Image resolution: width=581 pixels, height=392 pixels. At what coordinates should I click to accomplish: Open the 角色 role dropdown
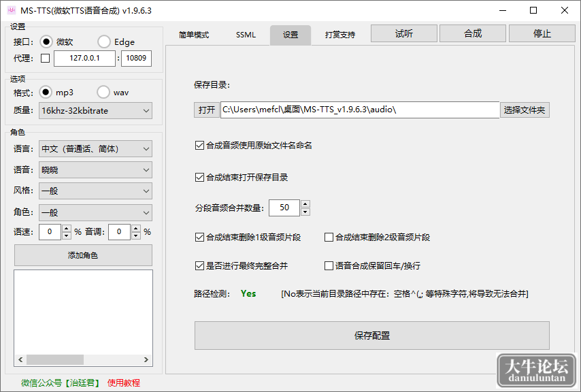click(x=96, y=212)
